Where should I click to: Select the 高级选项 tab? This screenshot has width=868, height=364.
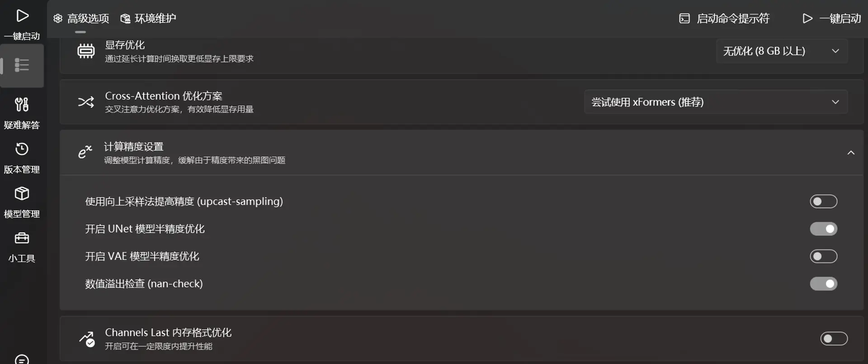[x=81, y=19]
